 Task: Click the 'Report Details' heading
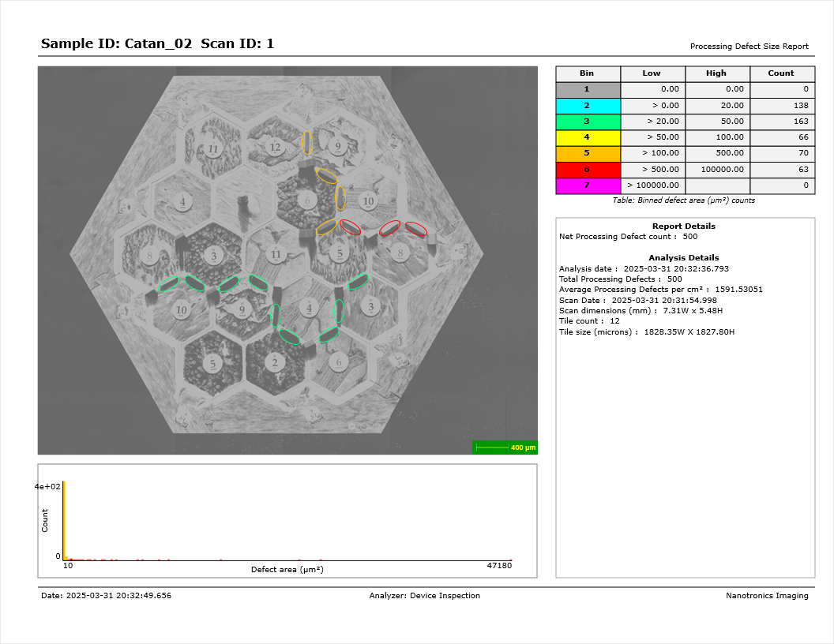[684, 227]
